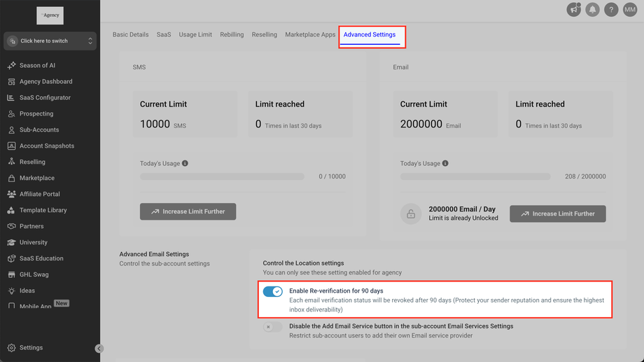The height and width of the screenshot is (362, 644).
Task: Switch to the Usage Limit tab
Action: click(x=195, y=34)
